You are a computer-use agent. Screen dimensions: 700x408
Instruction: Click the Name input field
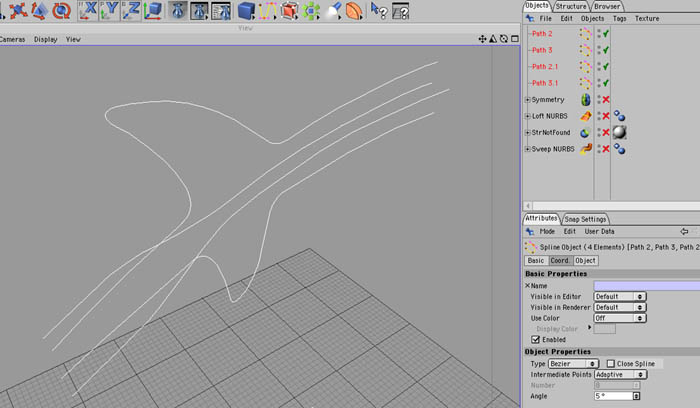coord(647,286)
